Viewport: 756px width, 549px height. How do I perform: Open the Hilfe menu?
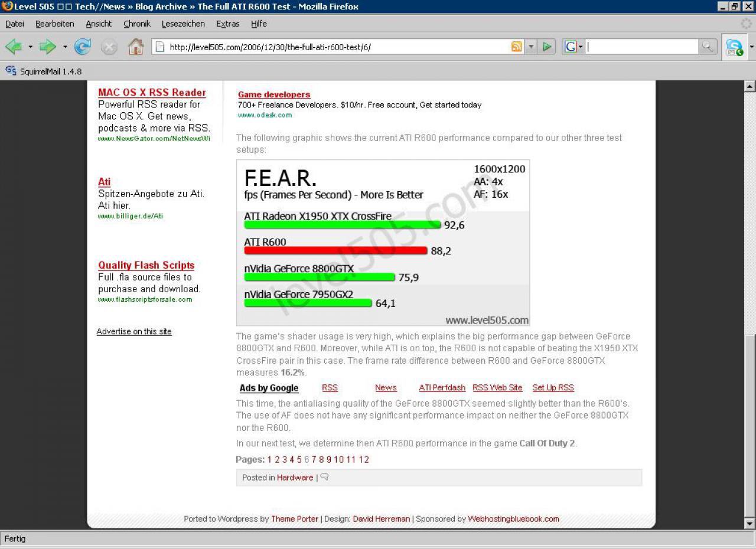click(259, 24)
